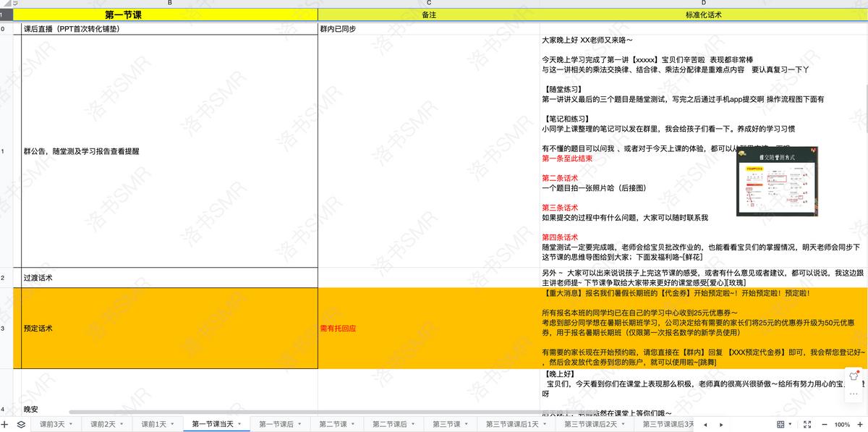Open the more options ellipsis icon
868x432 pixels.
click(x=854, y=394)
